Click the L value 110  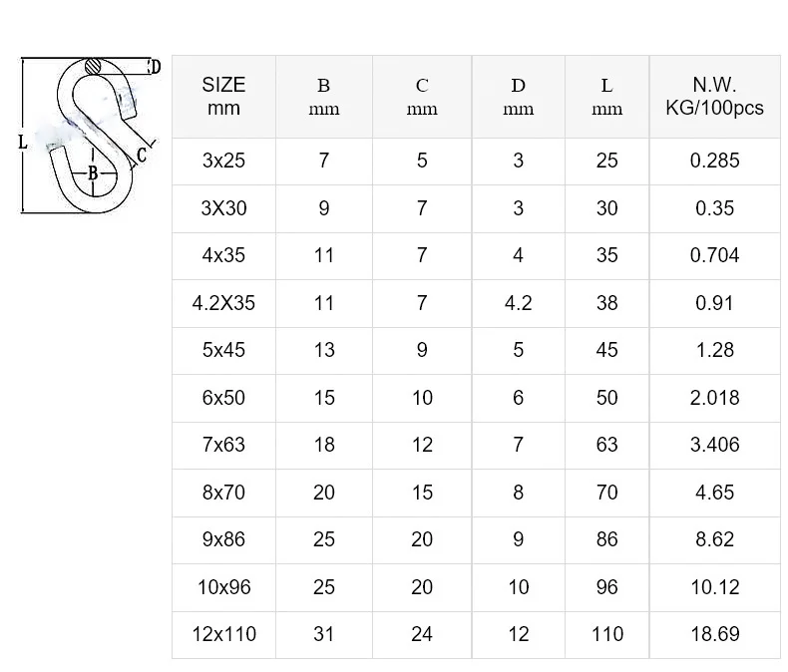point(607,634)
